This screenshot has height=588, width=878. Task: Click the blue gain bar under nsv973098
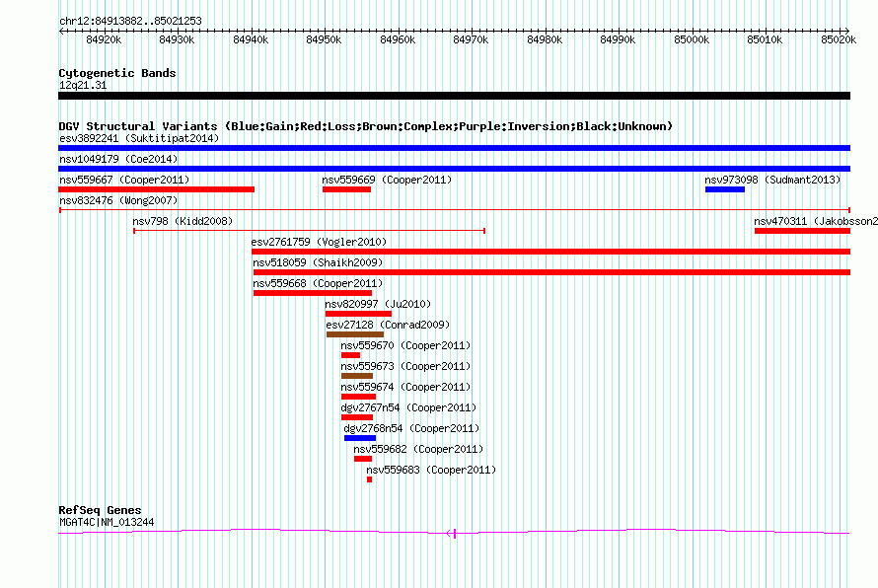coord(724,189)
